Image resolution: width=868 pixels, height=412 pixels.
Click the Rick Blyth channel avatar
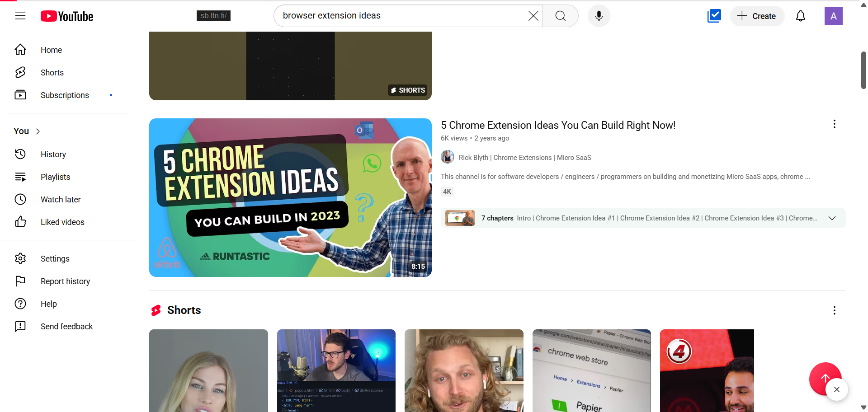point(448,157)
